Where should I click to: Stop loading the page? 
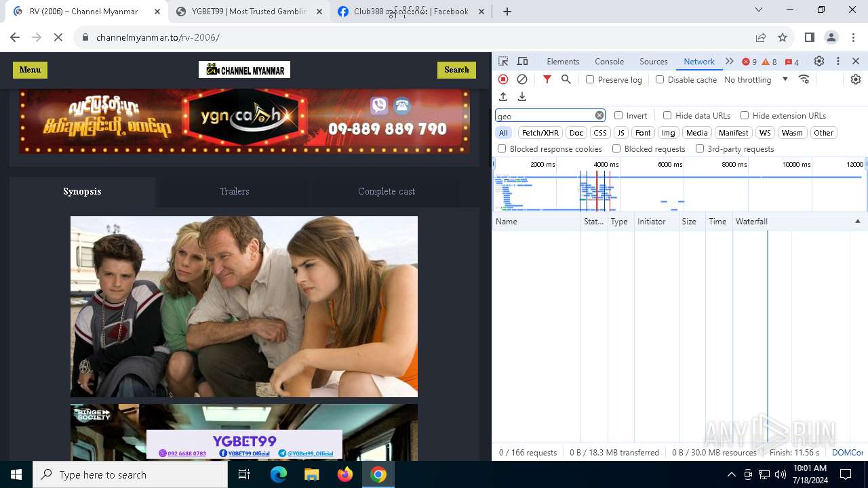coord(58,37)
